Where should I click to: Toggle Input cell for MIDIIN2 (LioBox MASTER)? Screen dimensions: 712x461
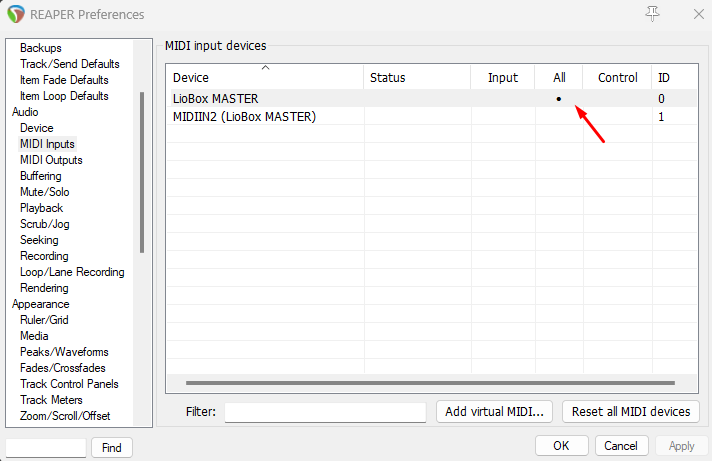pyautogui.click(x=503, y=116)
